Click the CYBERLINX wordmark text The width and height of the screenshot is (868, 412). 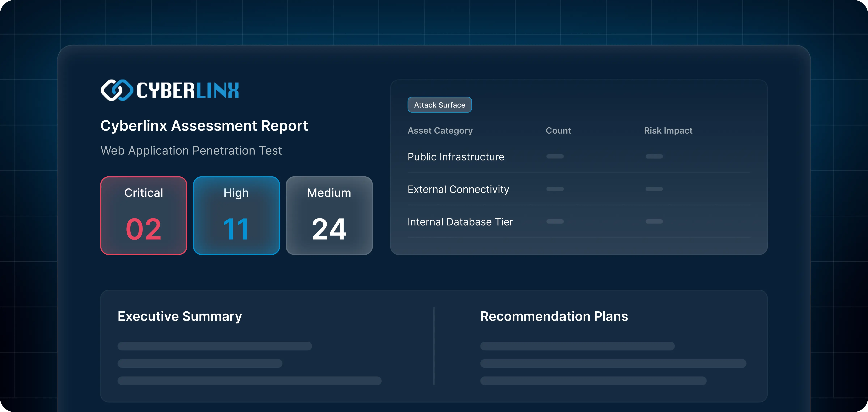coord(188,91)
